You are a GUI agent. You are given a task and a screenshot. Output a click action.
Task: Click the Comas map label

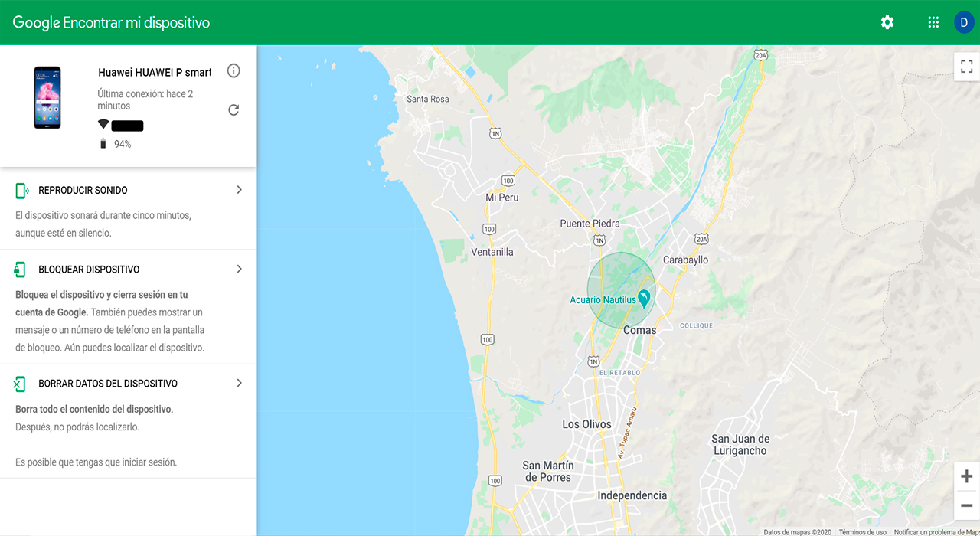coord(639,331)
